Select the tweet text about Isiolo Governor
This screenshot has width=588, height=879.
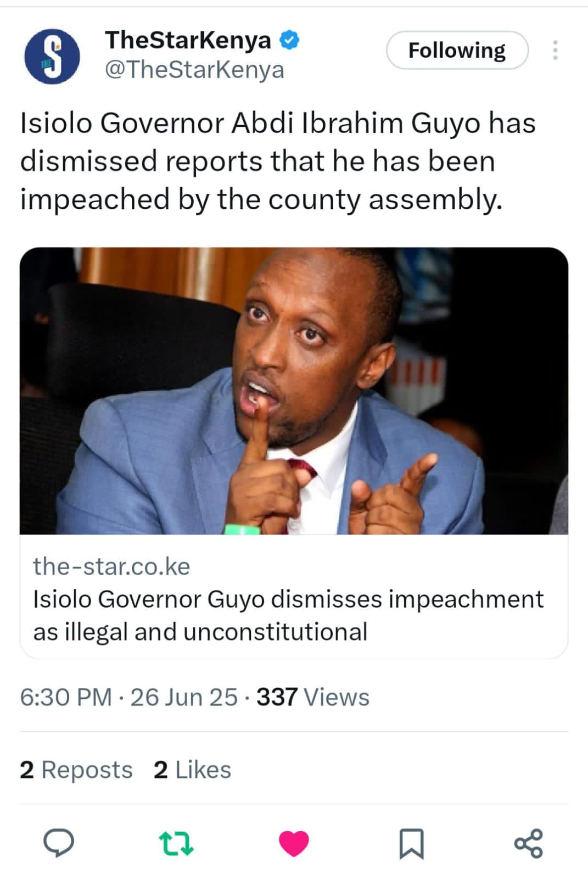click(x=277, y=161)
